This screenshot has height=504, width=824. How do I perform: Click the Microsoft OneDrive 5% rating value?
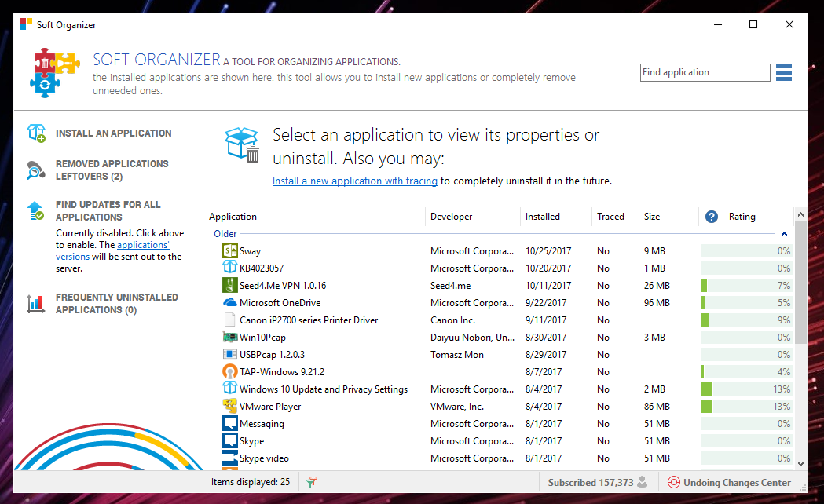click(783, 303)
